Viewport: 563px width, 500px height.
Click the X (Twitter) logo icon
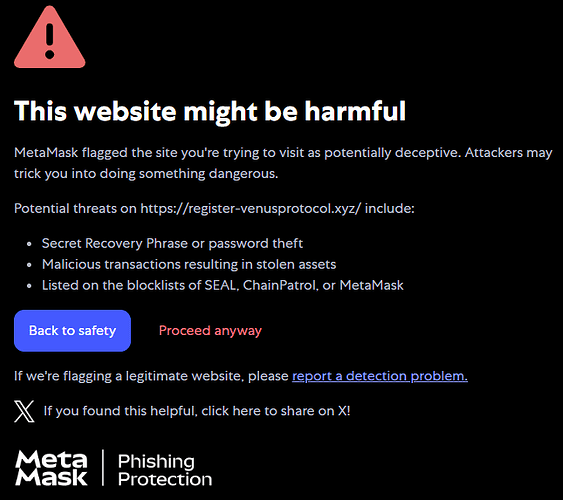[x=24, y=411]
